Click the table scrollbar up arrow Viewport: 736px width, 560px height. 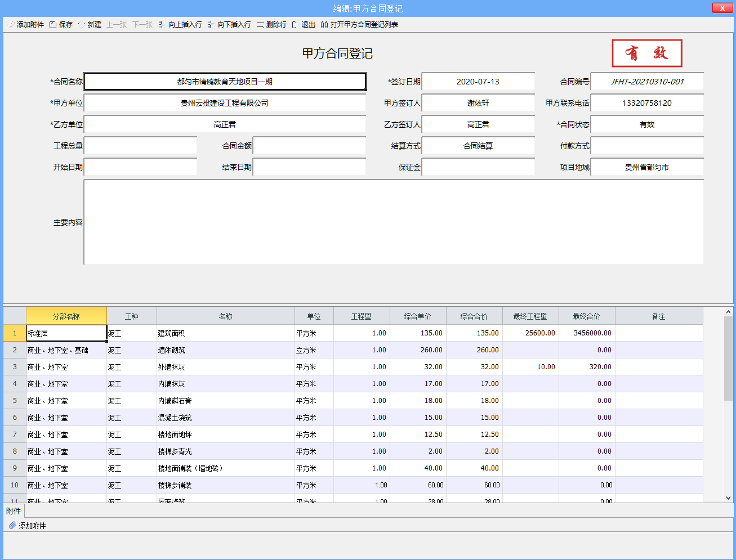click(728, 312)
